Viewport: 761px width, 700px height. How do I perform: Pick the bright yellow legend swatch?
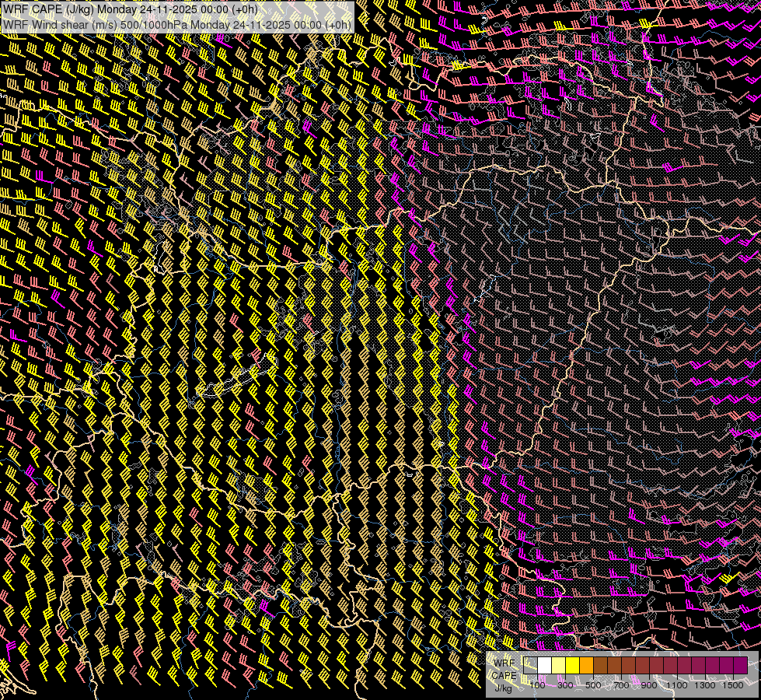(x=573, y=665)
